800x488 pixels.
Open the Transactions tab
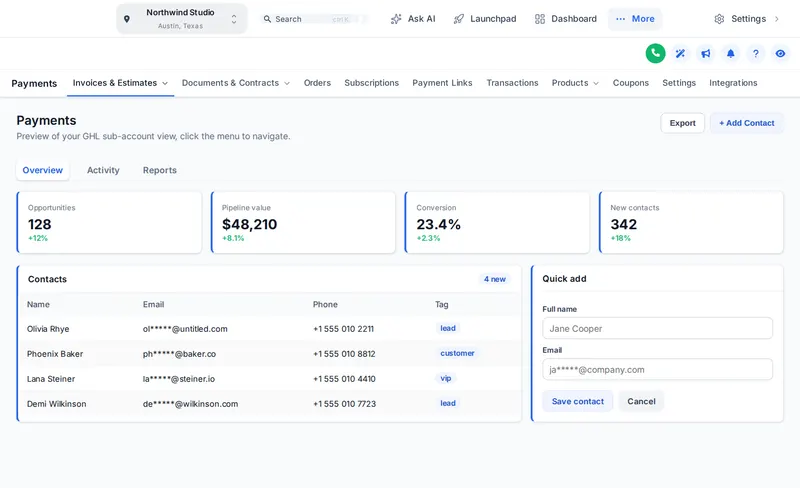[512, 83]
